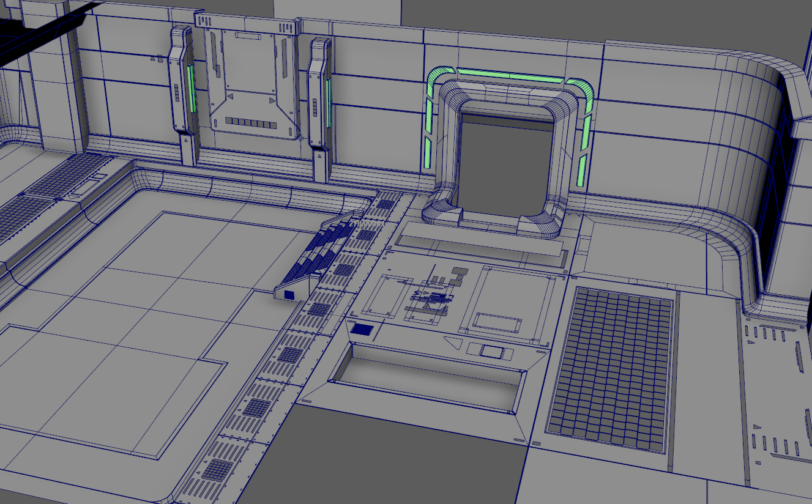Viewport: 812px width, 504px height.
Task: Click the small rectangular hatch beside the trench
Action: tap(363, 330)
